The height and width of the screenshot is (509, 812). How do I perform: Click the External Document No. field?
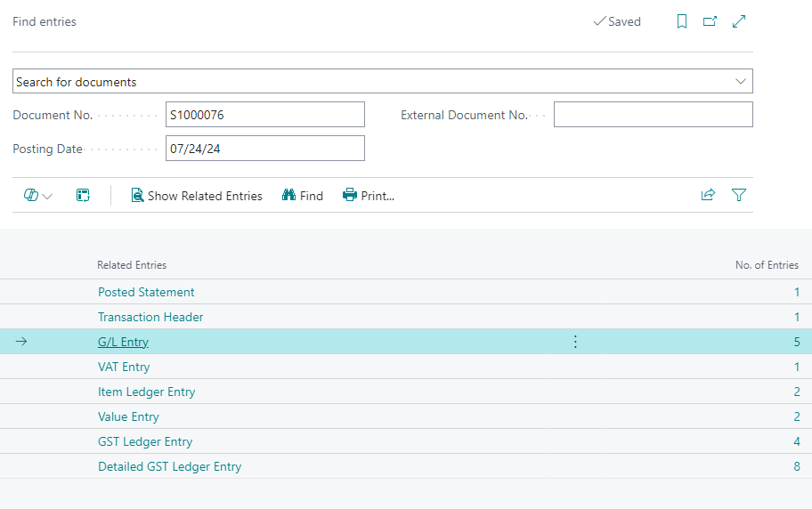coord(653,115)
